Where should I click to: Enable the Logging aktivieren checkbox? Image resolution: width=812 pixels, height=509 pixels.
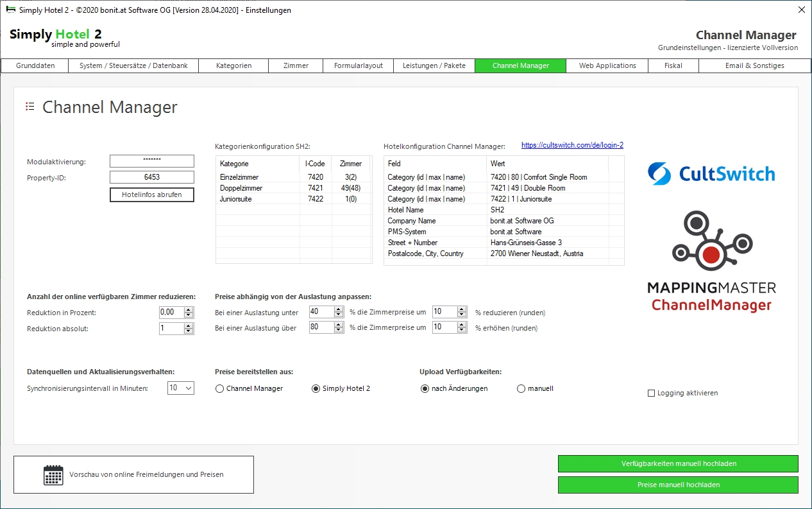point(683,393)
